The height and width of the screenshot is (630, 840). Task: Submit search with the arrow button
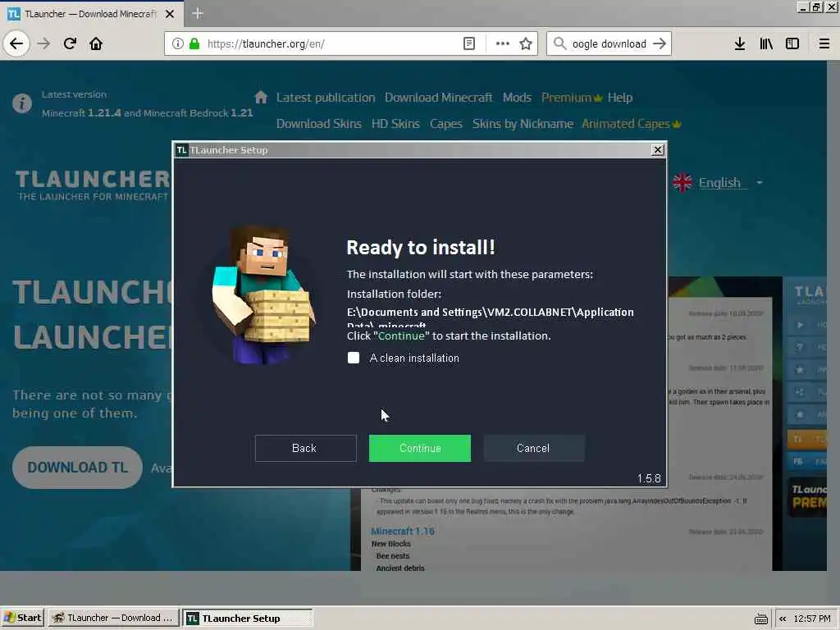tap(660, 43)
